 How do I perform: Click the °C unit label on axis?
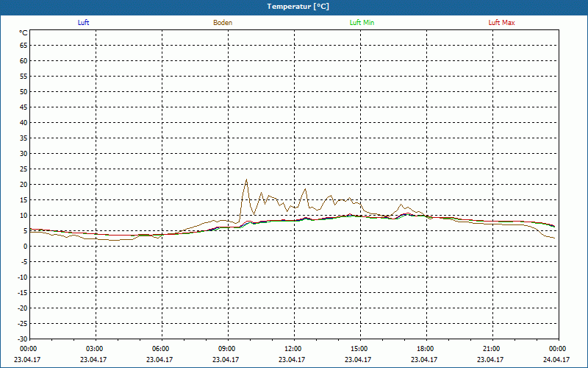click(x=24, y=33)
